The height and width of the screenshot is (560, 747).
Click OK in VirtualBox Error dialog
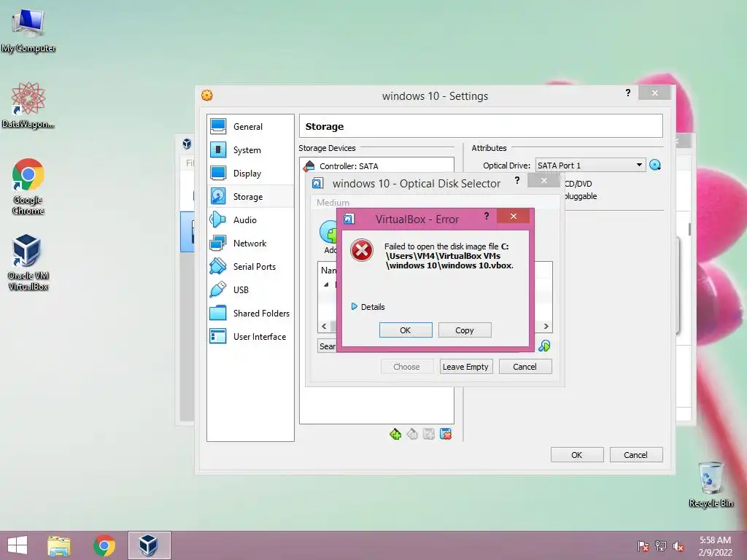pos(406,330)
